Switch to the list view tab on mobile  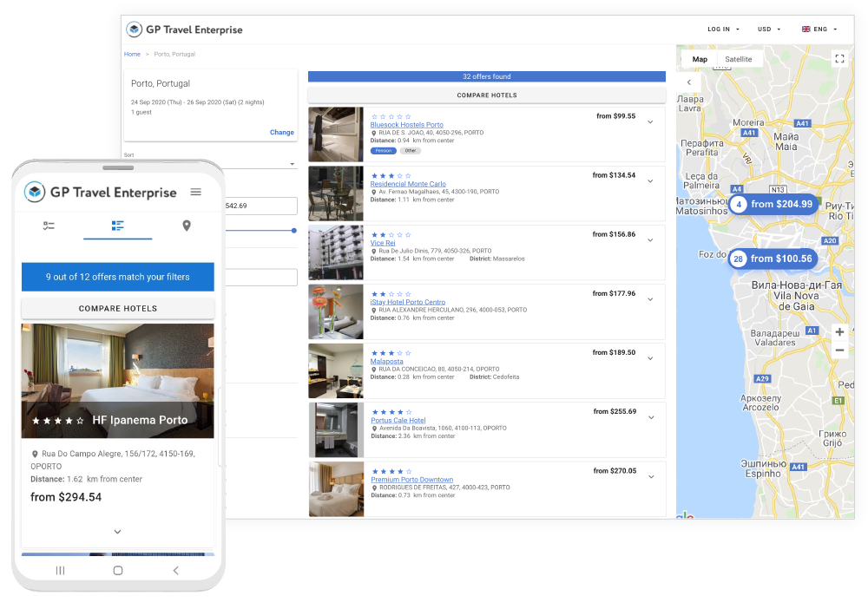point(117,226)
